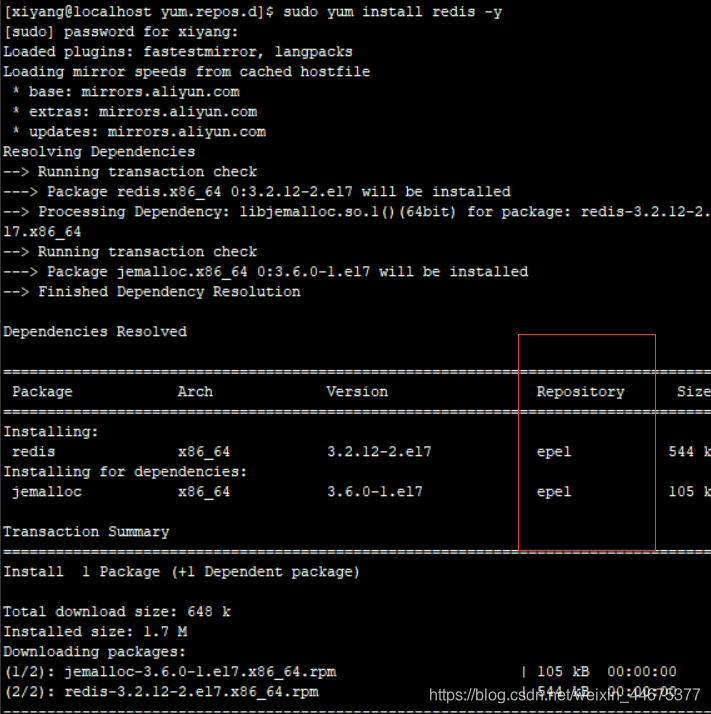Click the 'Transaction Summary' heading
Screen dimensions: 711x714
87,533
